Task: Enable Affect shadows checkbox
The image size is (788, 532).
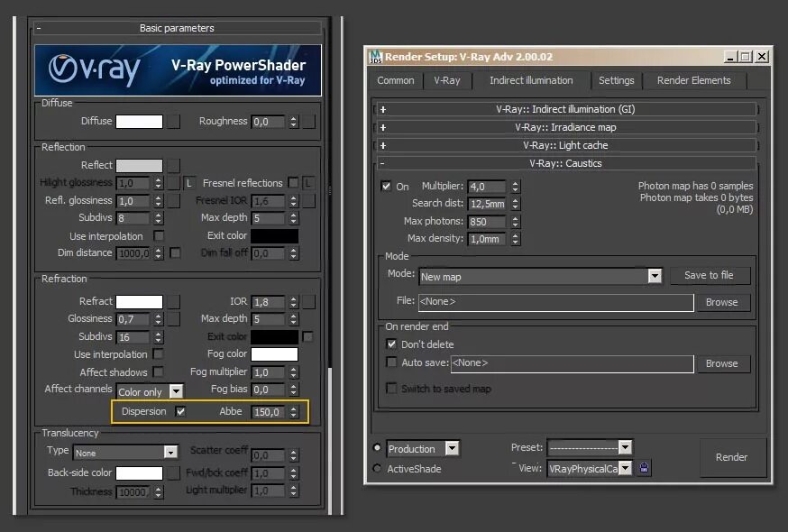Action: tap(159, 371)
